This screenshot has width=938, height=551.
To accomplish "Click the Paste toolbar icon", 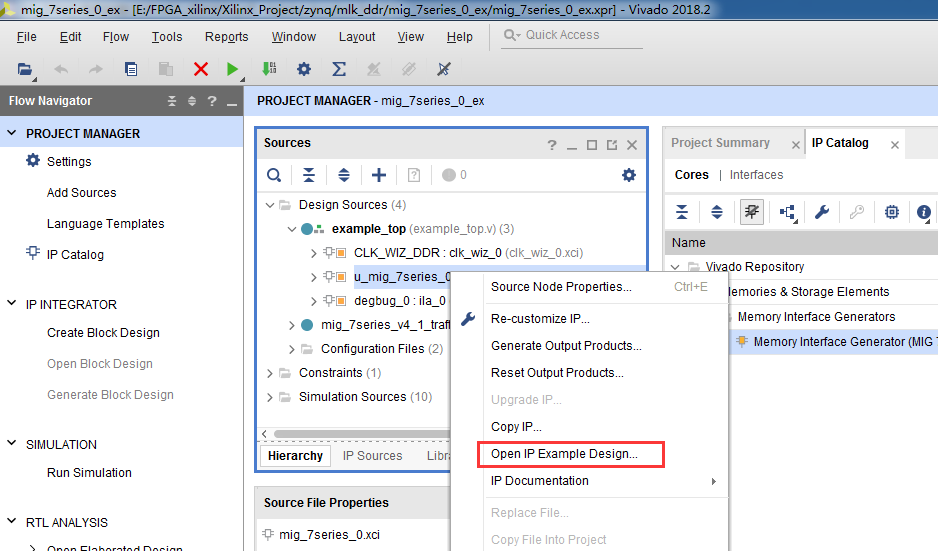I will (166, 69).
